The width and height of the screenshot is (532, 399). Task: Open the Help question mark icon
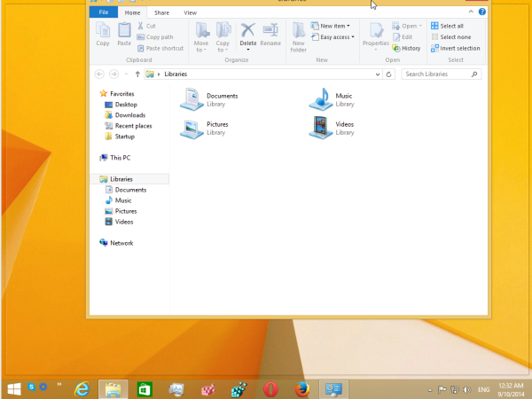pos(481,12)
